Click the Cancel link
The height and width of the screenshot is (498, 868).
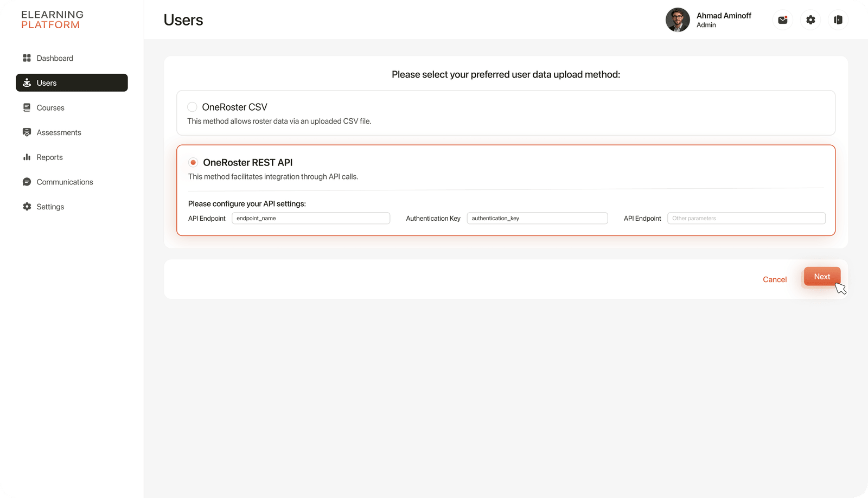tap(774, 279)
